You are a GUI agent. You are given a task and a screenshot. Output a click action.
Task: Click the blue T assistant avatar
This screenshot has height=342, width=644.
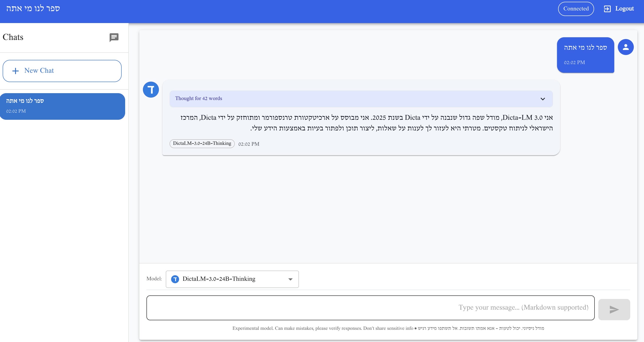pos(151,90)
